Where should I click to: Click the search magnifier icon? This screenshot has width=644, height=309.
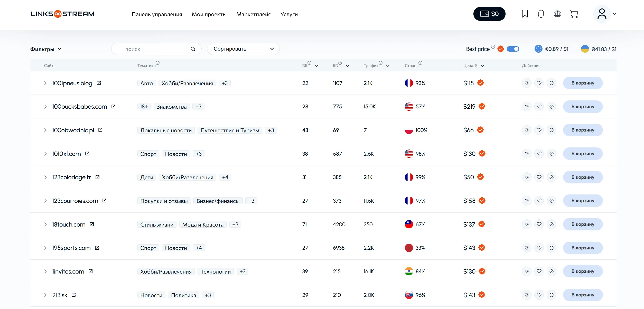(x=193, y=49)
